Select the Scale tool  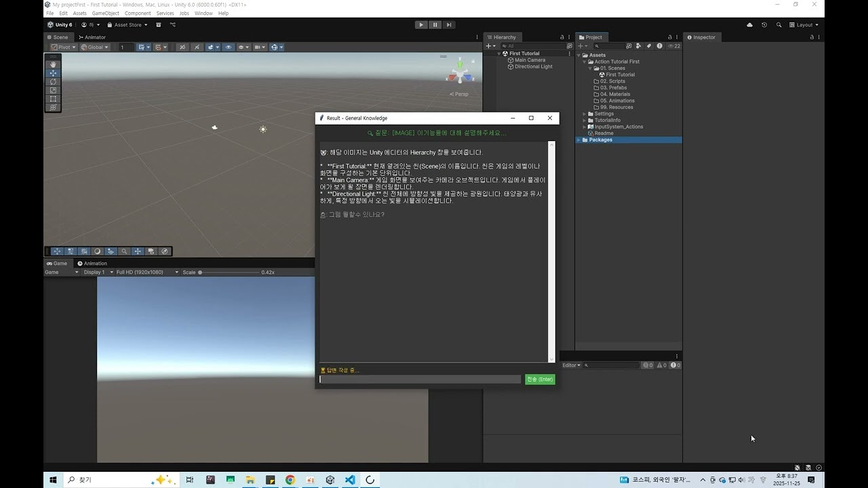click(x=53, y=90)
